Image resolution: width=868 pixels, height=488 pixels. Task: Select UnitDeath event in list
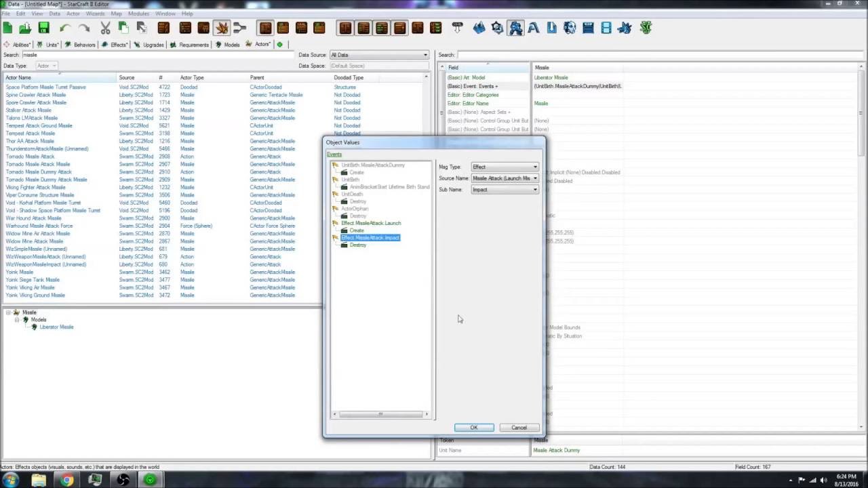pyautogui.click(x=352, y=194)
